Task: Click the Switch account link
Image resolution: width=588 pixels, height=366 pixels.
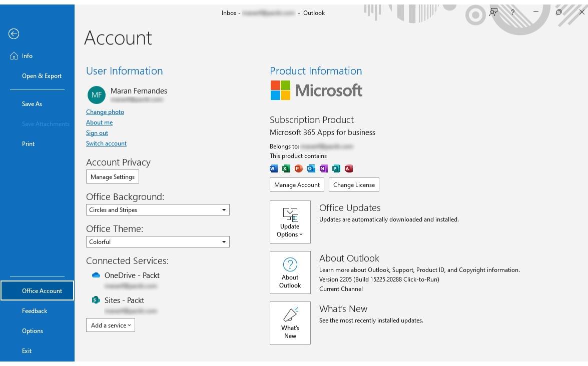Action: click(107, 143)
